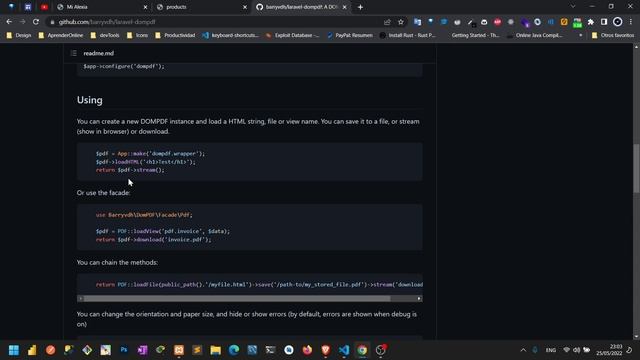Open the readme.md table of contents icon
This screenshot has width=640, height=360.
point(73,53)
